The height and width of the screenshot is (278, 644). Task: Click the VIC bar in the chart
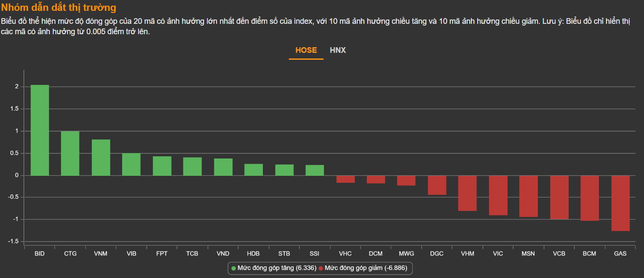pos(498,195)
